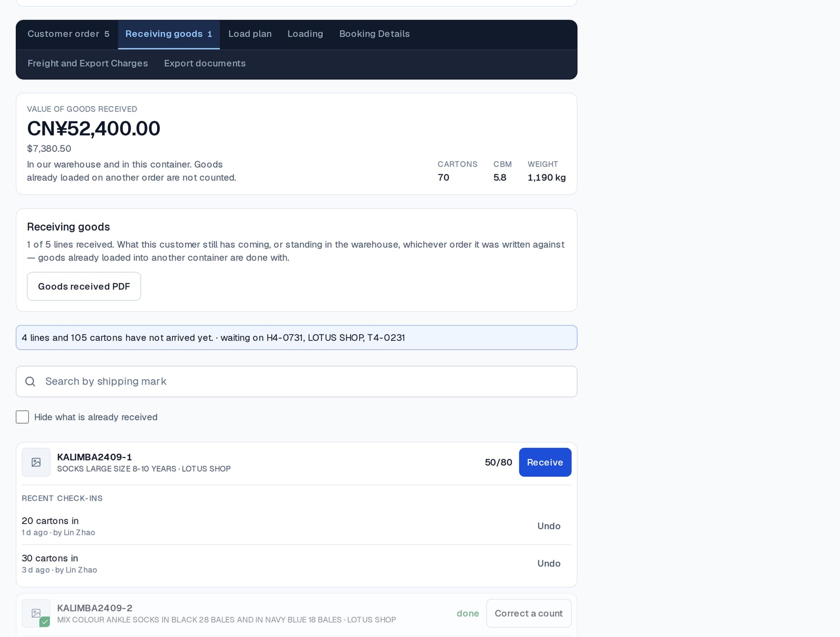840x637 pixels.
Task: Select the Receiving goods tab
Action: click(169, 34)
